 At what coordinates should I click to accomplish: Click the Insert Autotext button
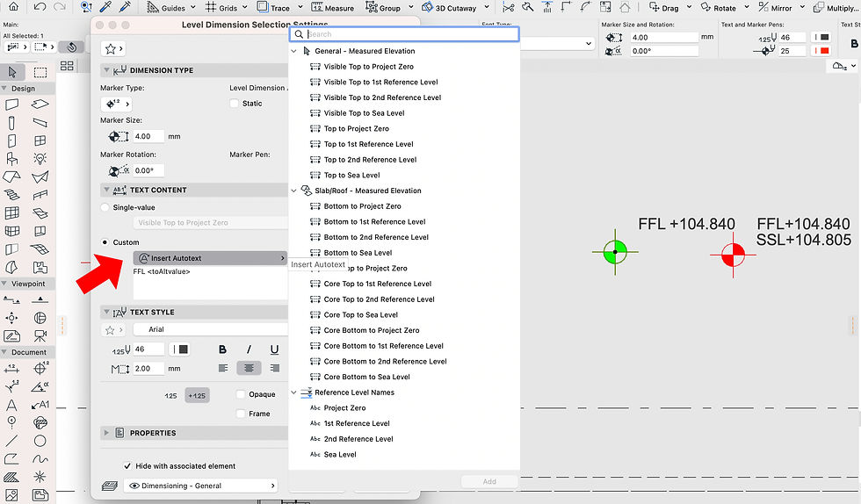pyautogui.click(x=211, y=258)
